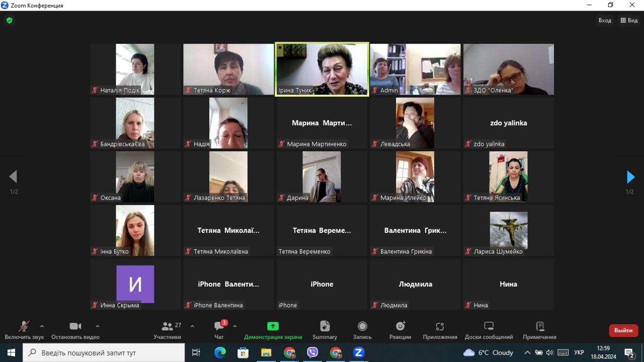Select Інна Бутко video tile
Screen dimensions: 644x362
pos(135,230)
